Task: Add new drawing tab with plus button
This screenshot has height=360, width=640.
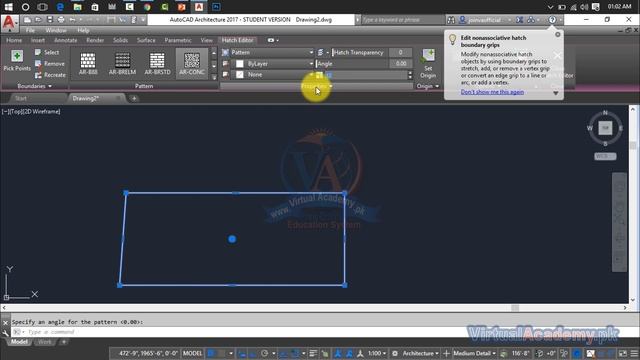Action: point(134,98)
